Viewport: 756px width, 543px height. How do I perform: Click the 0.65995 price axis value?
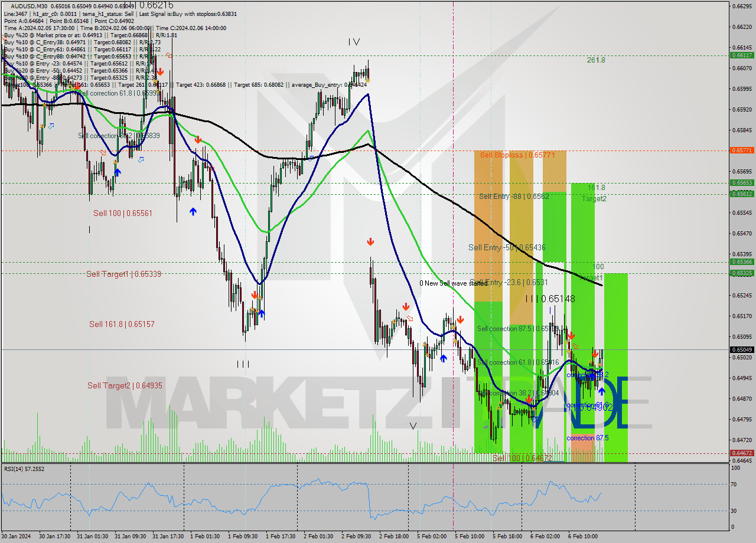pyautogui.click(x=742, y=89)
